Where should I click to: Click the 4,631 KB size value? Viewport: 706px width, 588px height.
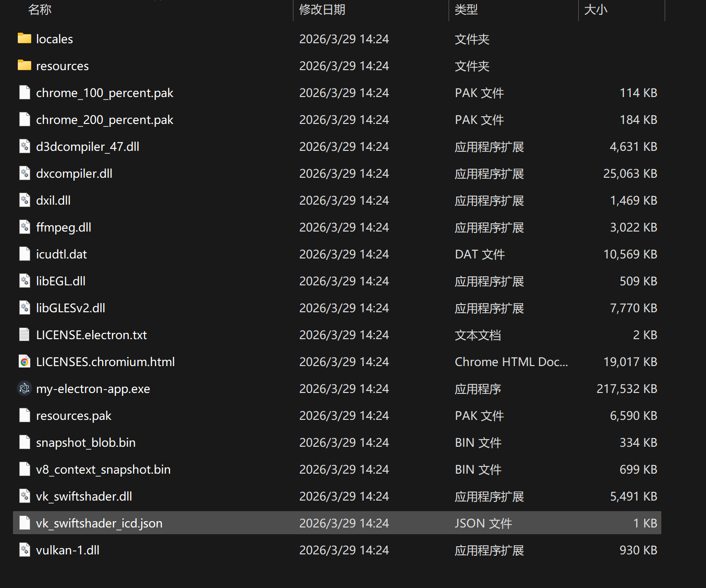click(633, 147)
